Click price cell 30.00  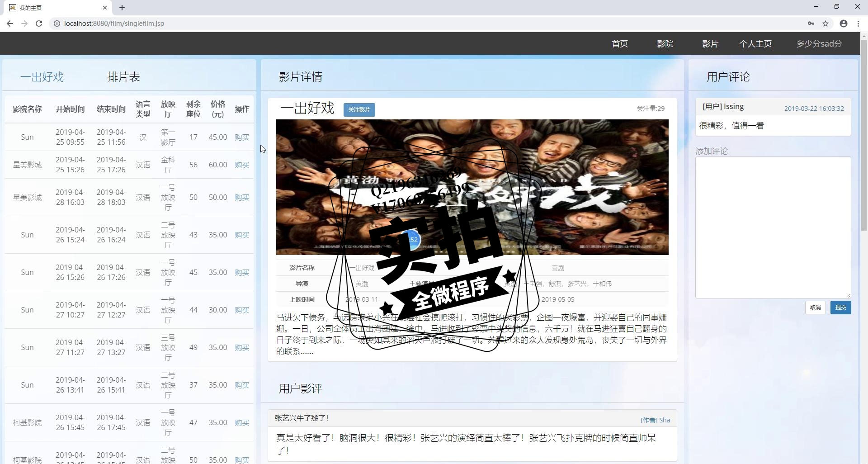[x=218, y=310]
